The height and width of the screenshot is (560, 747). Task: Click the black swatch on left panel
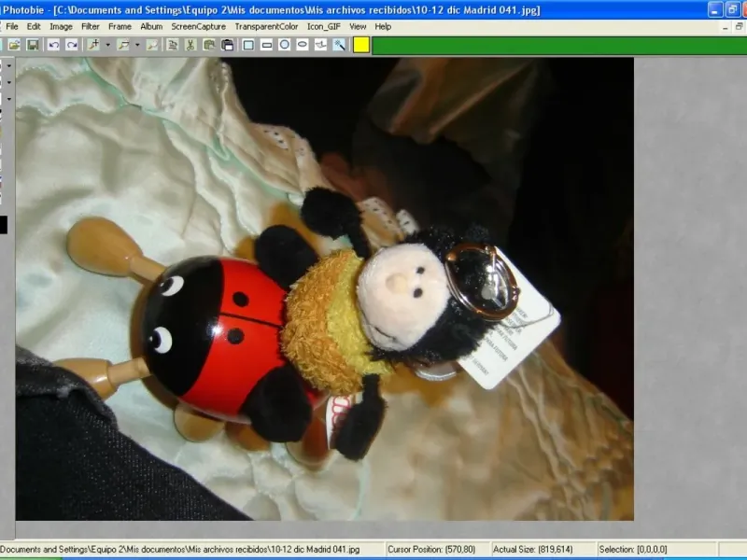tap(4, 225)
